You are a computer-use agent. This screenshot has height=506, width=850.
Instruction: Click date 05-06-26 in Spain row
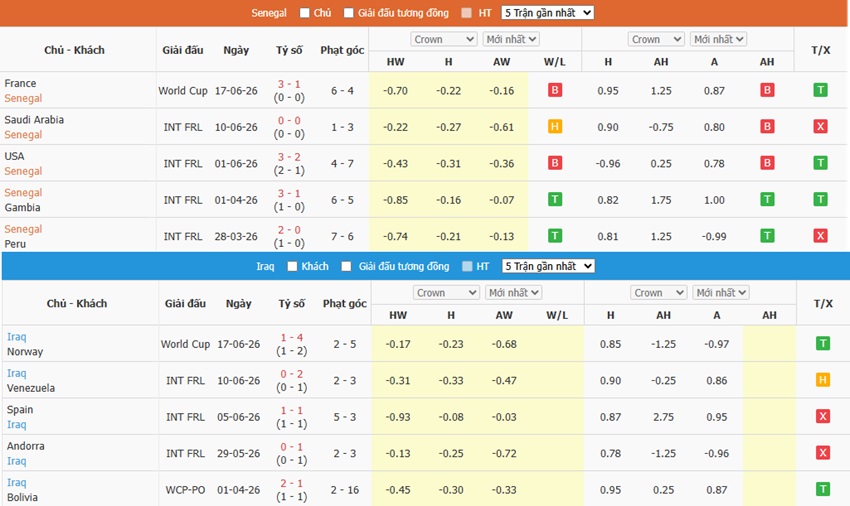(x=239, y=417)
